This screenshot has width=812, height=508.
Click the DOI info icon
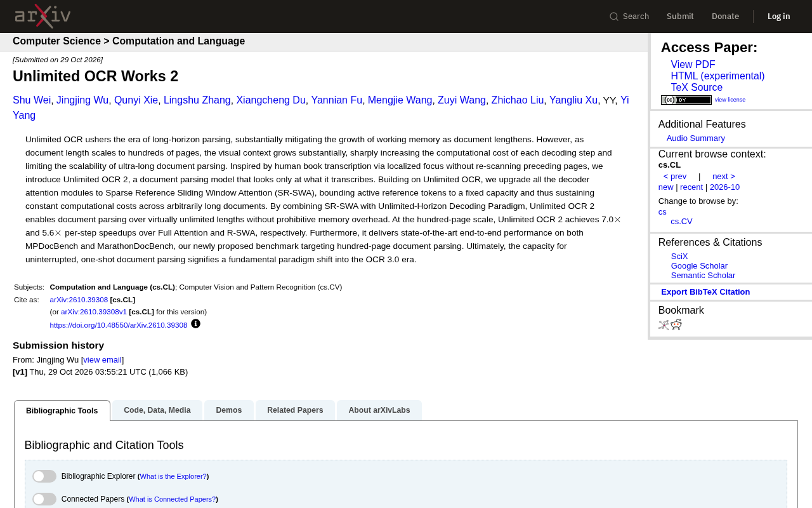point(195,324)
